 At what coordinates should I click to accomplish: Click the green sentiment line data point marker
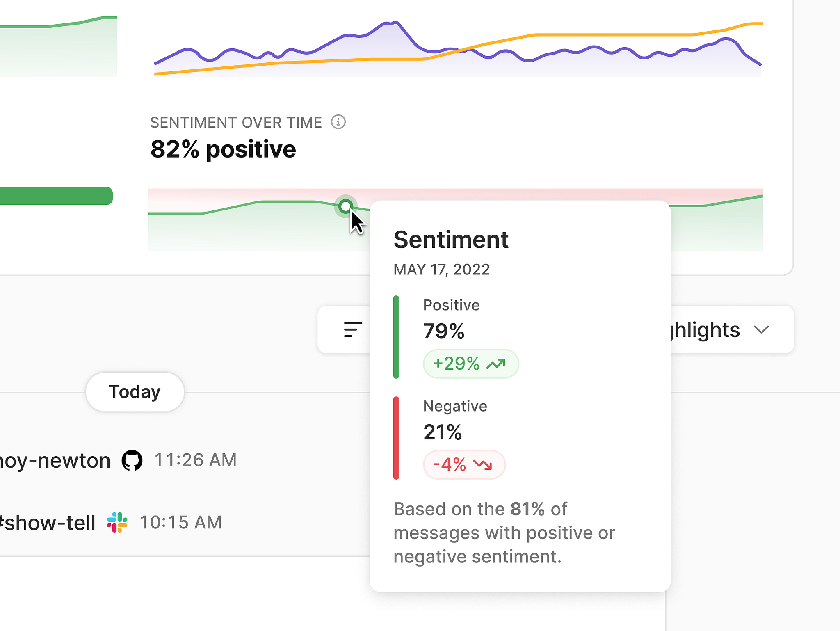[346, 206]
